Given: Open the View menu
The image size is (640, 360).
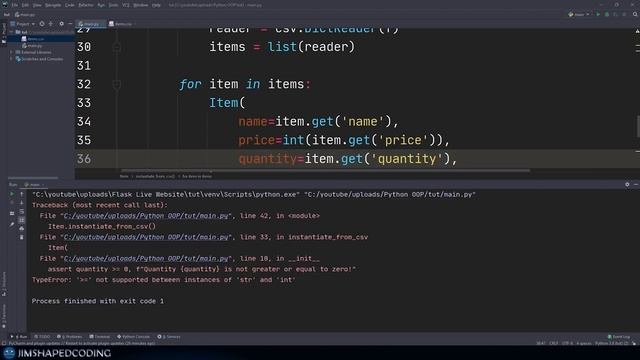Looking at the screenshot, I should tap(37, 5).
